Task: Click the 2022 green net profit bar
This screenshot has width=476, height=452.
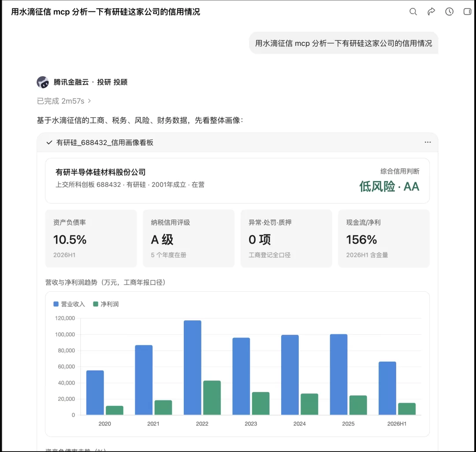Action: coord(212,398)
